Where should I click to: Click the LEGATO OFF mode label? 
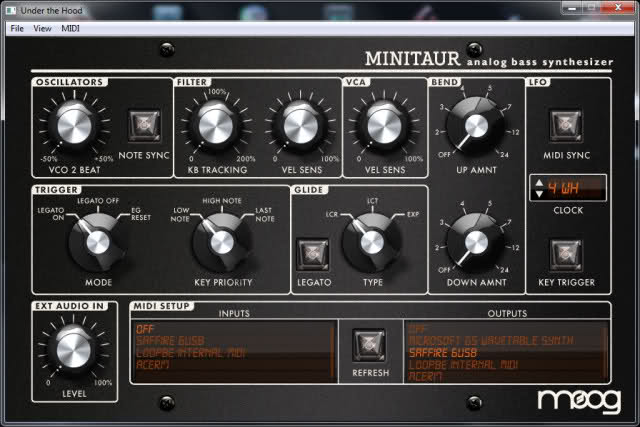98,201
